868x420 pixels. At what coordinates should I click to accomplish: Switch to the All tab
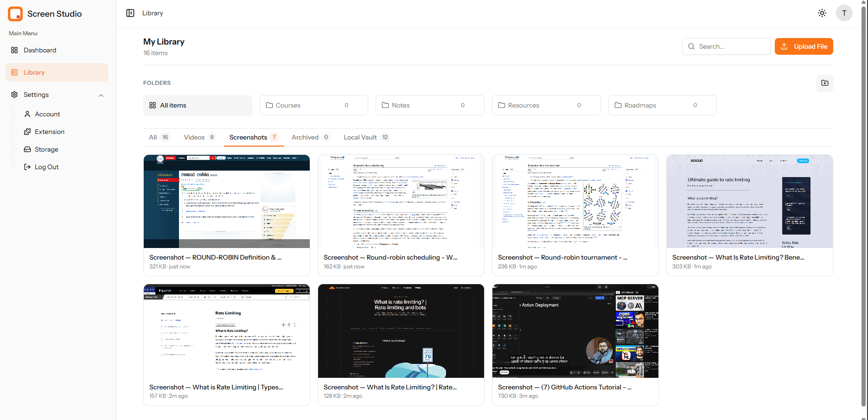159,137
